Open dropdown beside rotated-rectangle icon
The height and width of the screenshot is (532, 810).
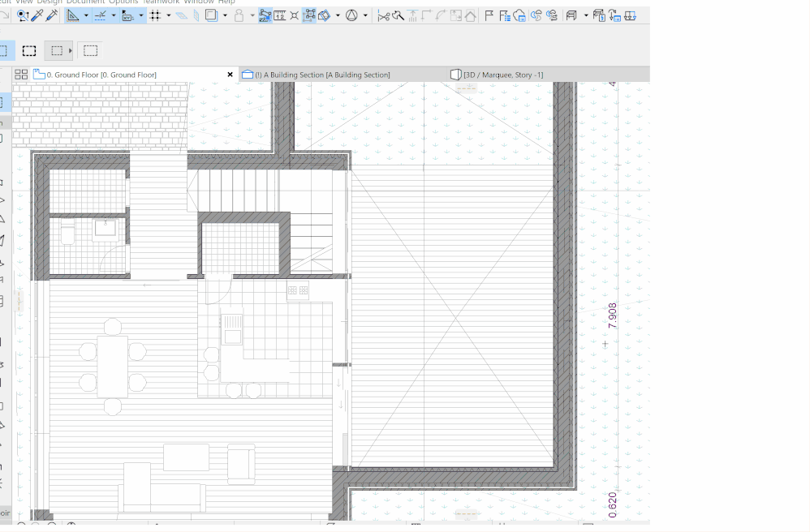coord(338,16)
